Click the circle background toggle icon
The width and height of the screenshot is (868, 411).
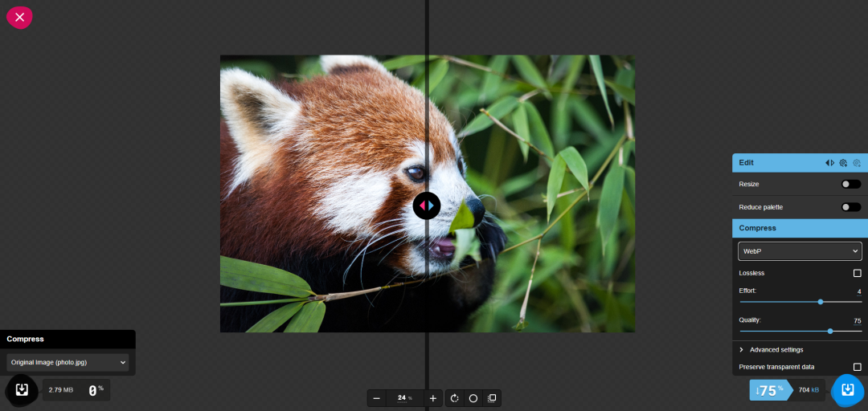coord(473,398)
